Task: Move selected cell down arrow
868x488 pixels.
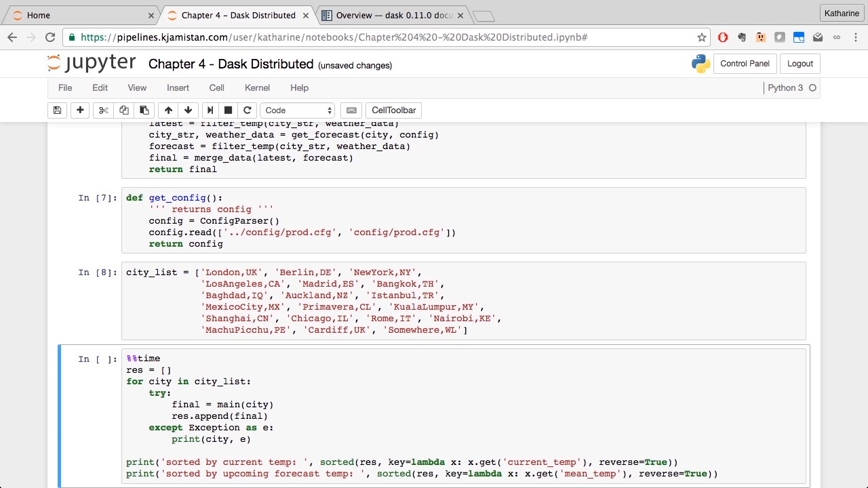Action: (x=188, y=110)
